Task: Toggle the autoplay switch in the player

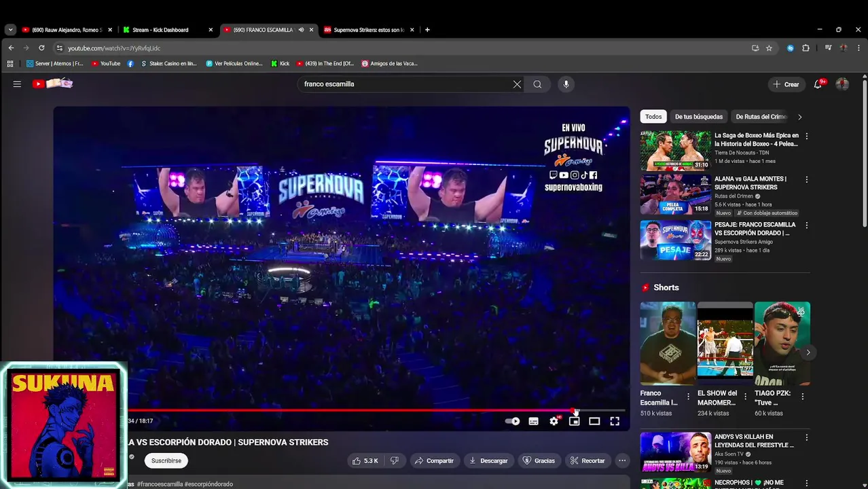Action: click(x=513, y=421)
